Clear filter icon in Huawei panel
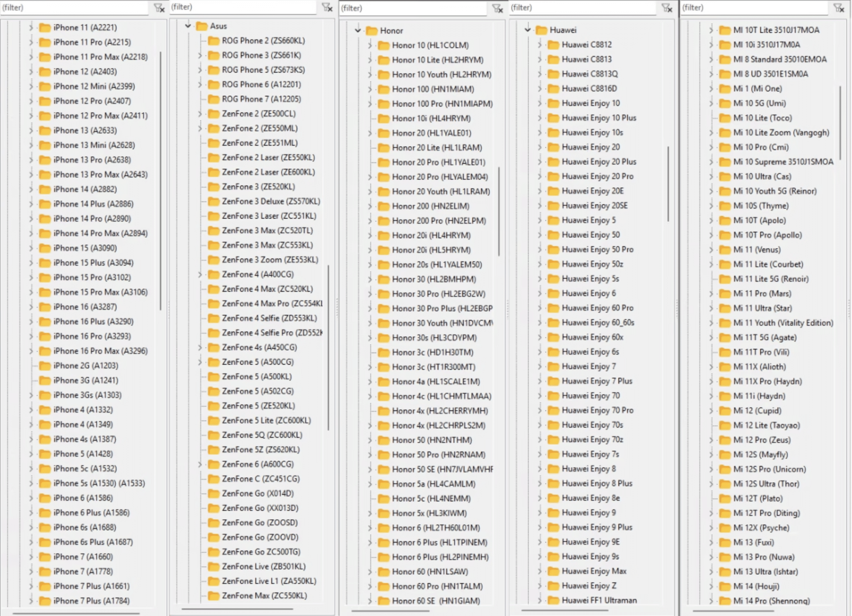This screenshot has height=616, width=852. [x=667, y=8]
